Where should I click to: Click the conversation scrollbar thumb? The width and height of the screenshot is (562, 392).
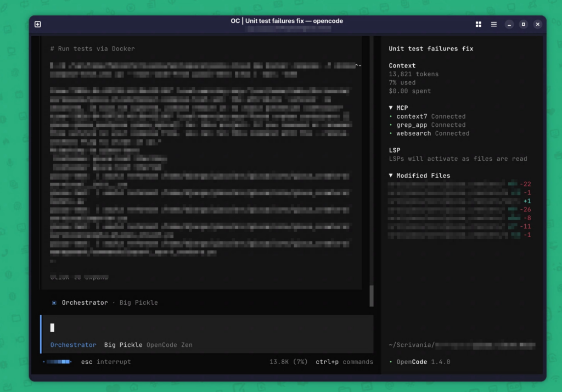tap(372, 296)
